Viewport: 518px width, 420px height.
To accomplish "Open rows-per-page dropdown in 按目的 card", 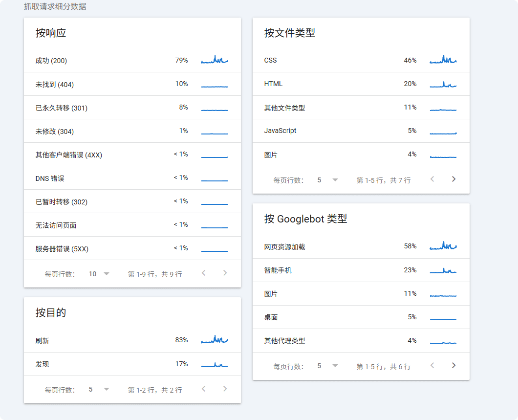I will [99, 389].
